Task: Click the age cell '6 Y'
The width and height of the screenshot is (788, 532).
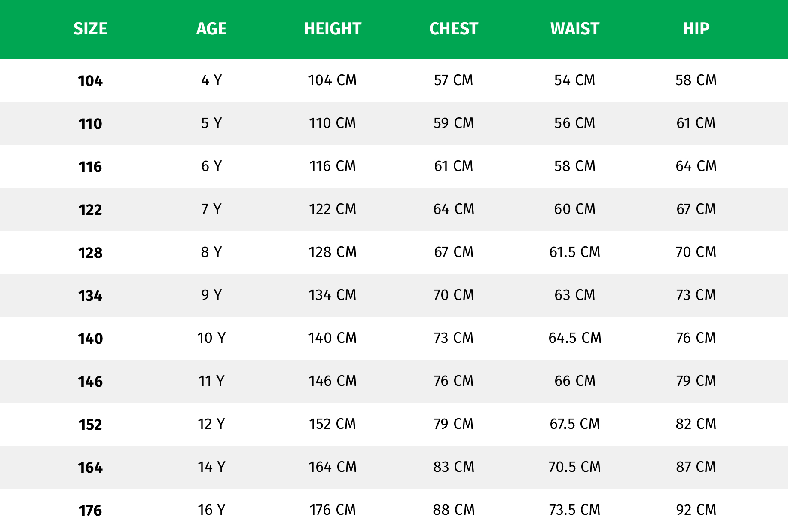Action: (x=211, y=166)
